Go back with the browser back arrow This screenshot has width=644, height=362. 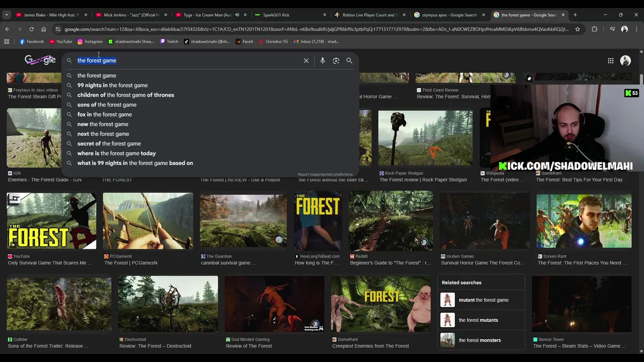[7, 29]
